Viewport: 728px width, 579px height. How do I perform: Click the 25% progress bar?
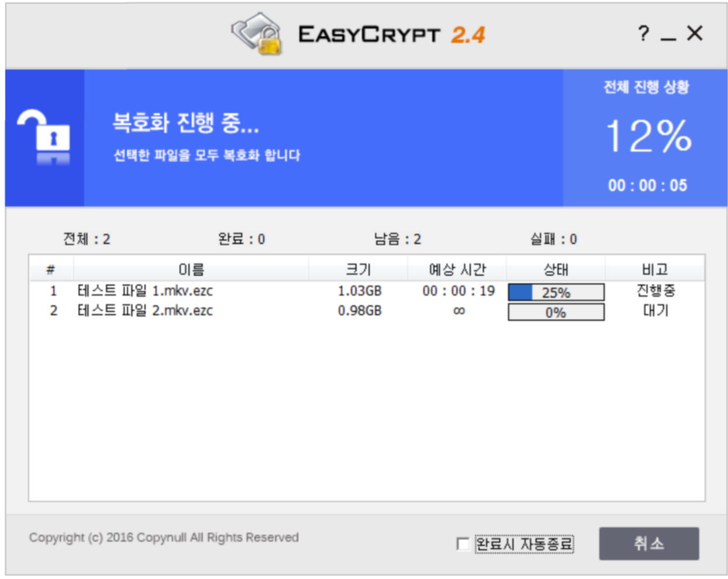[556, 292]
